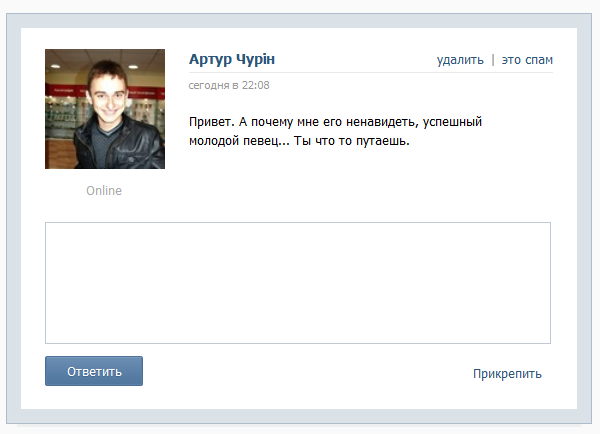Focus the reply message text area
This screenshot has width=600, height=434.
298,283
